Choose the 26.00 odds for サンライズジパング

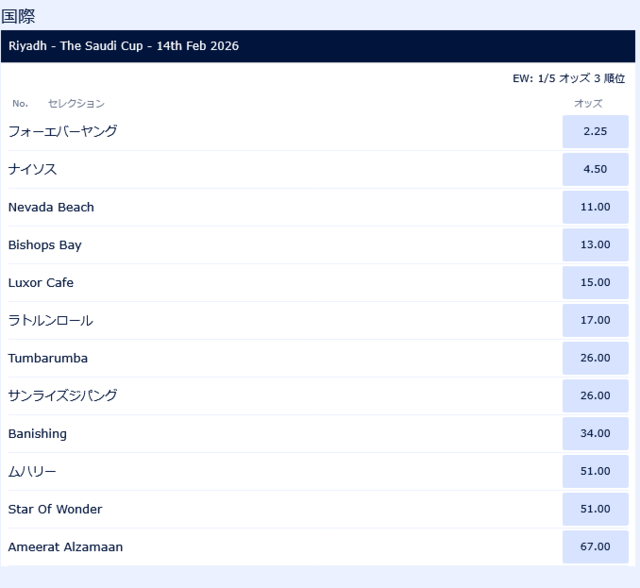click(595, 396)
